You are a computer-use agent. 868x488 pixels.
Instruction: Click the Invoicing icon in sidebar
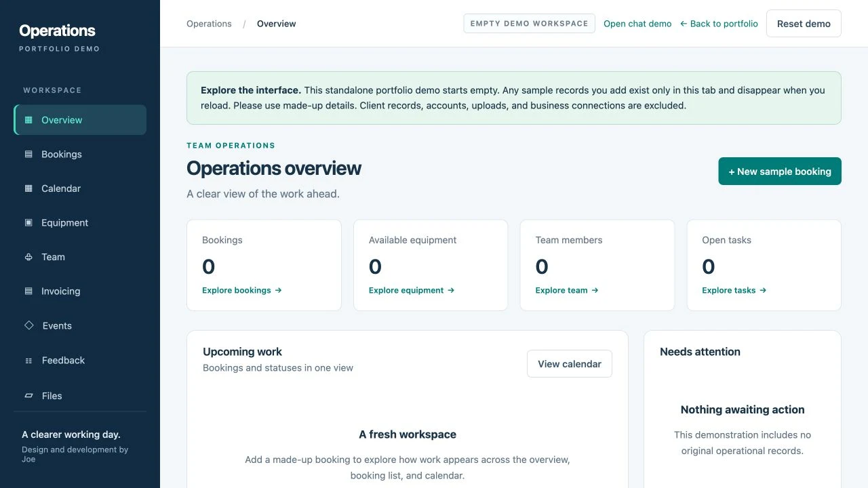point(28,291)
